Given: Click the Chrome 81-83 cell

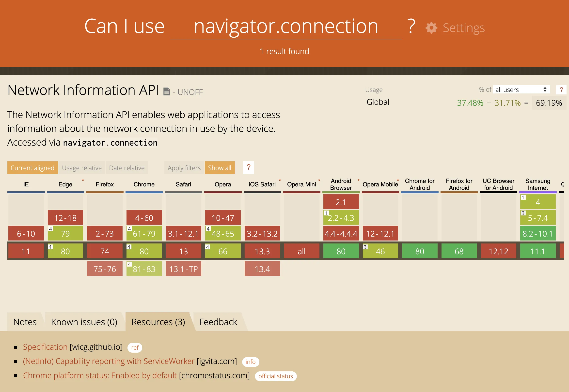Looking at the screenshot, I should pos(144,269).
